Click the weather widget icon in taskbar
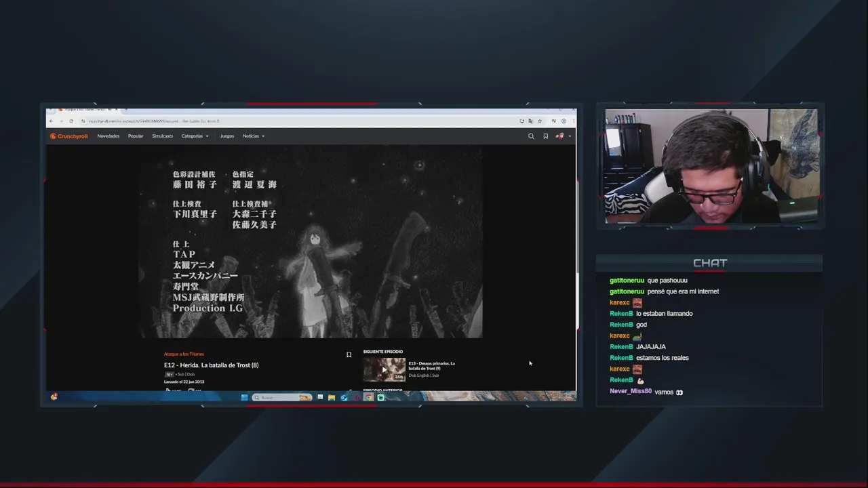The width and height of the screenshot is (868, 488). pyautogui.click(x=54, y=396)
